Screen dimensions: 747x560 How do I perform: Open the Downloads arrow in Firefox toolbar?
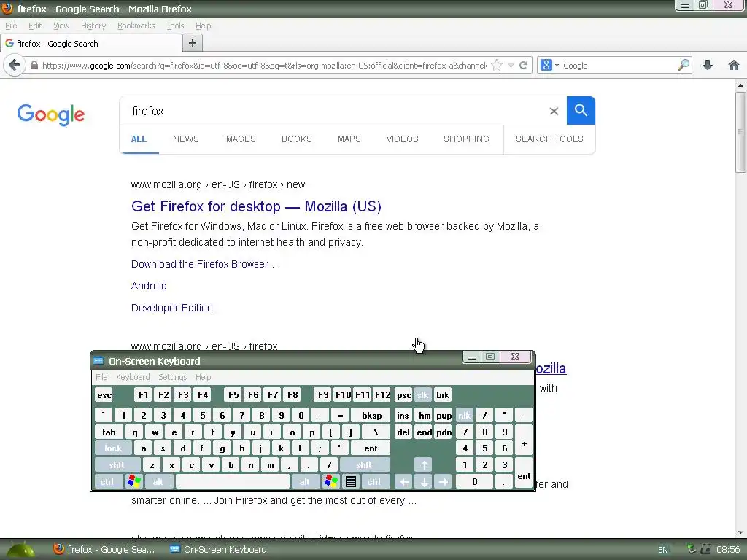tap(708, 65)
